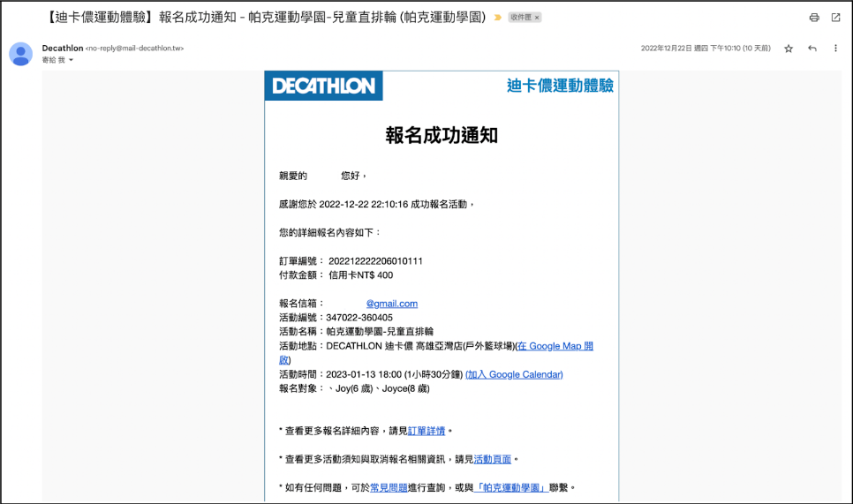Click the 迪卡儂運動體驗 header text
Screen dimensions: 853x504
pyautogui.click(x=561, y=86)
